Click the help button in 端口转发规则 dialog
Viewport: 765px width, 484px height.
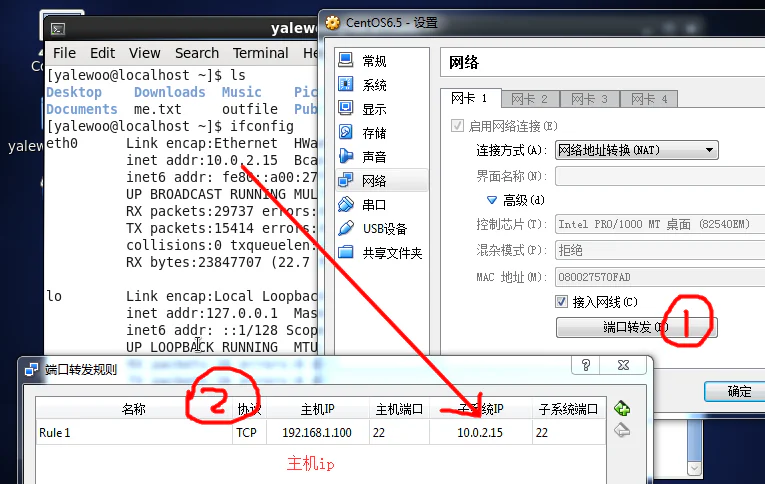coord(585,365)
